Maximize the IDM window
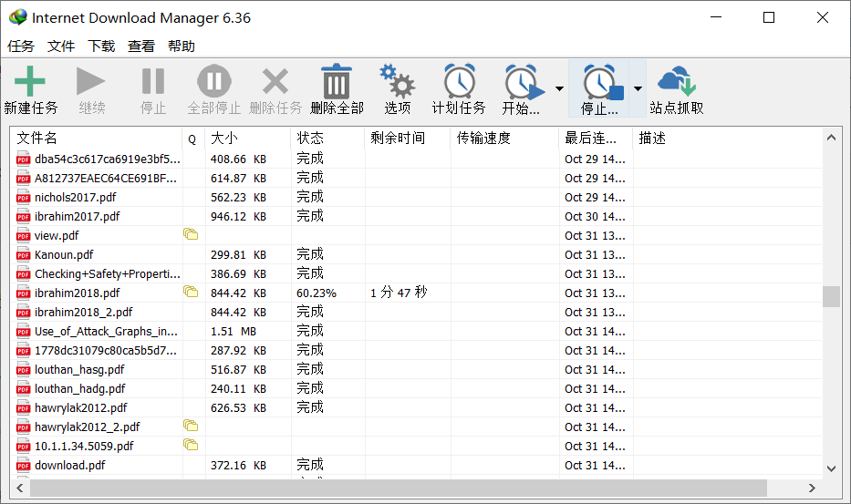This screenshot has width=851, height=504. (769, 17)
